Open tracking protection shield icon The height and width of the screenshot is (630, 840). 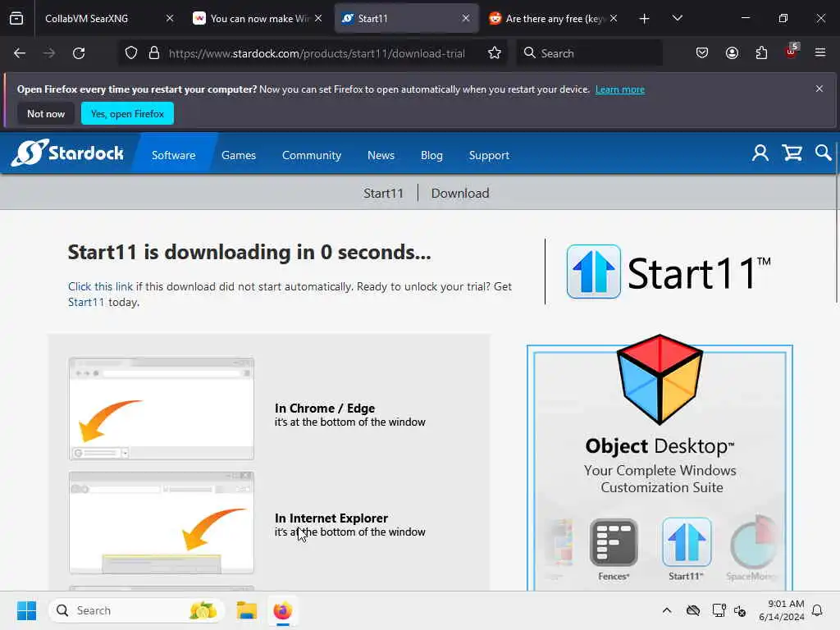(131, 53)
